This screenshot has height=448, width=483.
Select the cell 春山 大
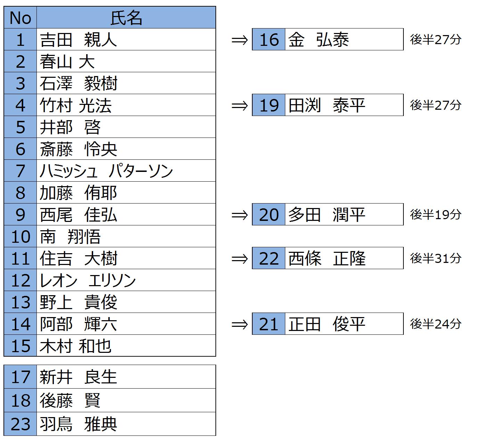(126, 61)
